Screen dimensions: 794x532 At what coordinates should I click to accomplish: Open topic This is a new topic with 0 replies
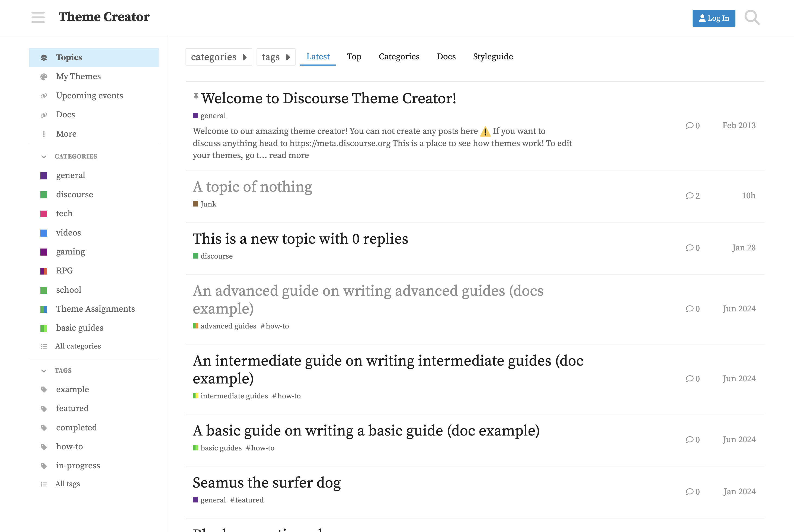point(300,239)
